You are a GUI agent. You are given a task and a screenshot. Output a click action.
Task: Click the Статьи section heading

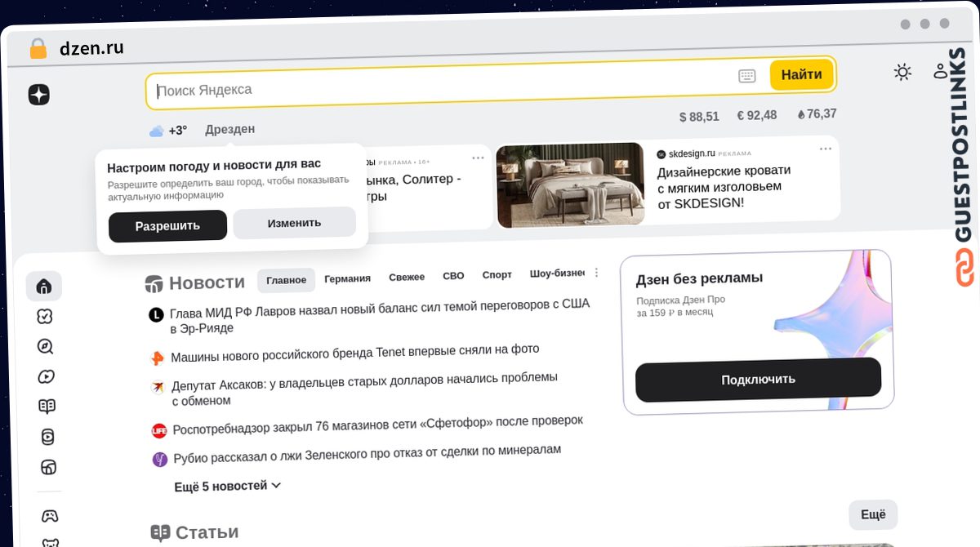[207, 532]
